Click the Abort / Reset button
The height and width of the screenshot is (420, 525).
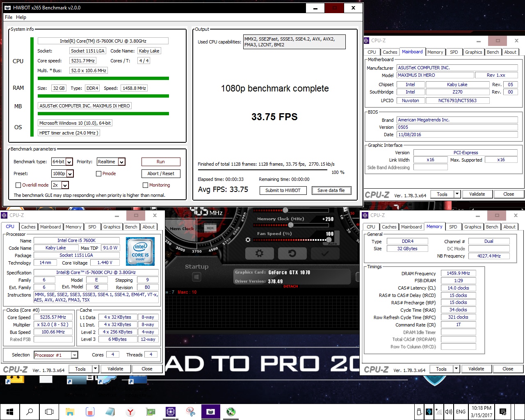(x=161, y=173)
